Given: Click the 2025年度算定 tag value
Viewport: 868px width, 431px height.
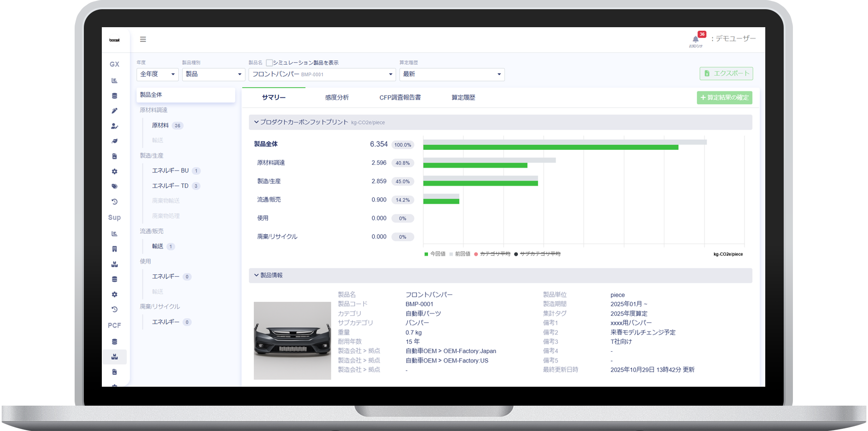Looking at the screenshot, I should pyautogui.click(x=629, y=313).
